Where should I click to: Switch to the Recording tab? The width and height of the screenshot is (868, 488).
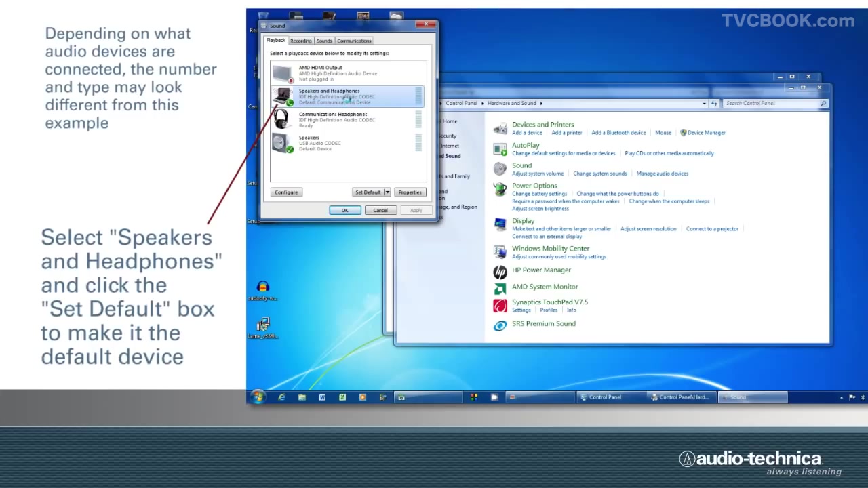click(x=301, y=41)
